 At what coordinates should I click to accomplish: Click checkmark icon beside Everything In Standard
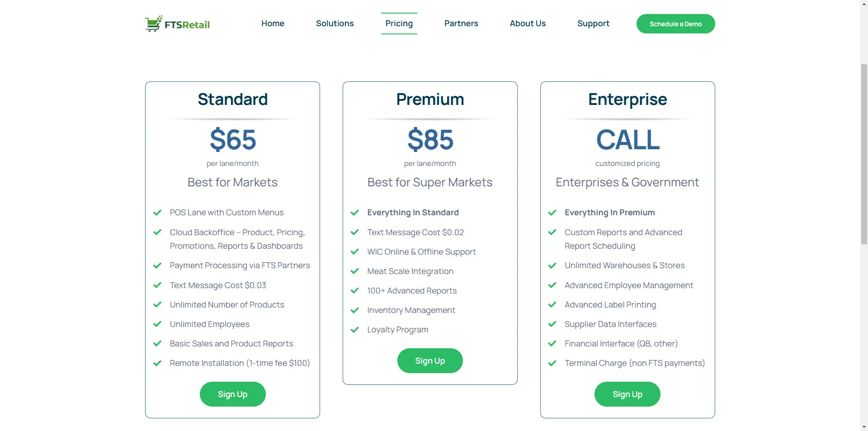coord(355,213)
